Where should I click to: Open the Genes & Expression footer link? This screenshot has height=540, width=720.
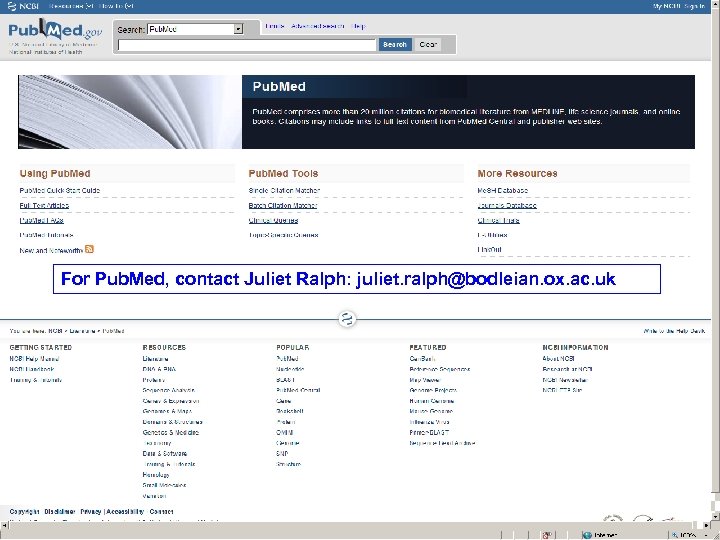[x=170, y=401]
